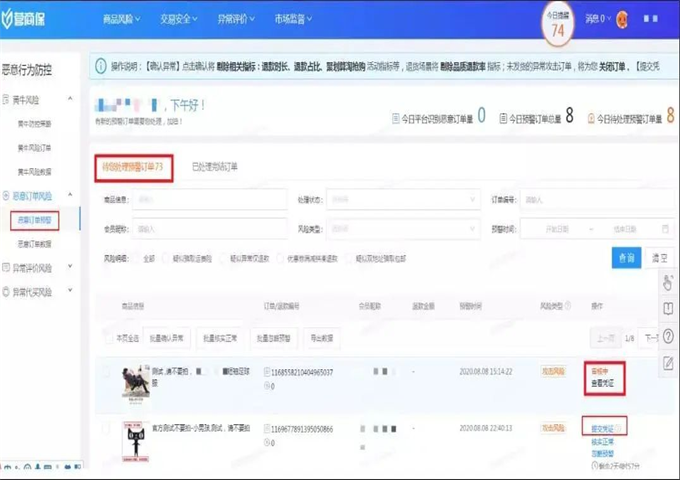The height and width of the screenshot is (480, 680).
Task: Click the calendar icon in 预警时间
Action: 665,229
